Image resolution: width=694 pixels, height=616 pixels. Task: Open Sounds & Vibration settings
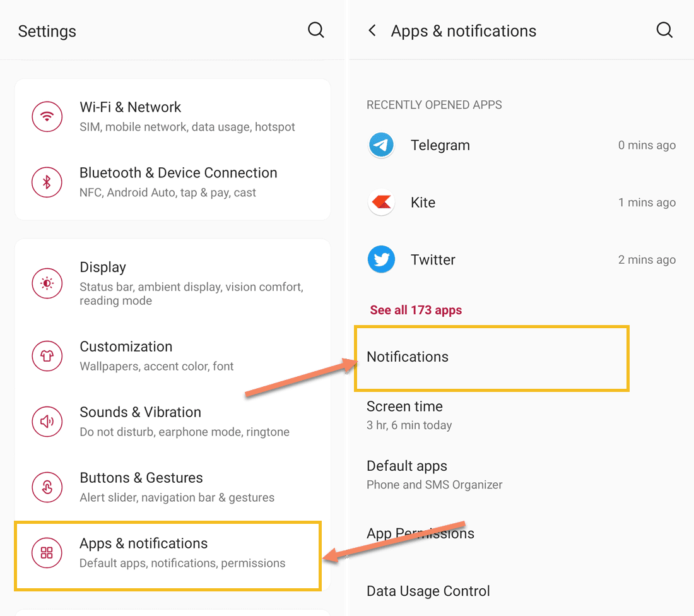coord(173,422)
